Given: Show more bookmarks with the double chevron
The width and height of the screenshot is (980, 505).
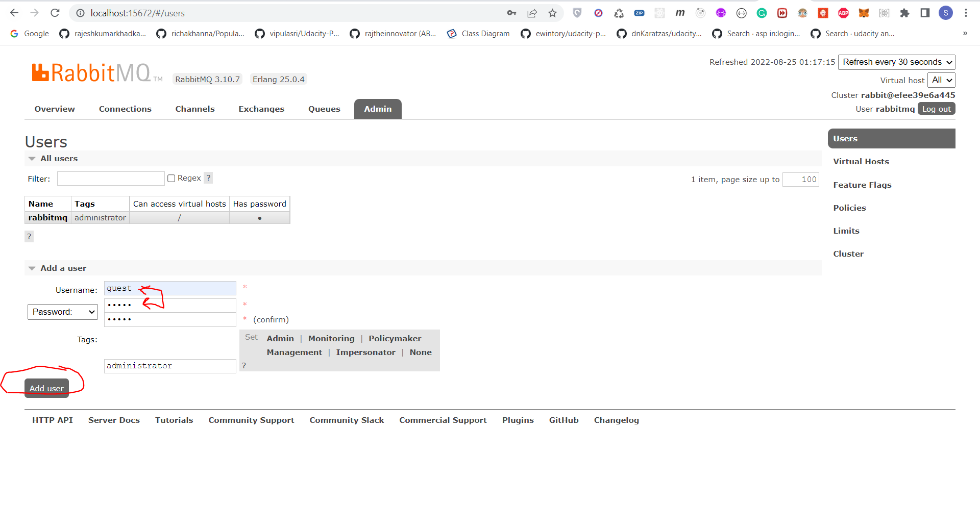Looking at the screenshot, I should point(965,34).
